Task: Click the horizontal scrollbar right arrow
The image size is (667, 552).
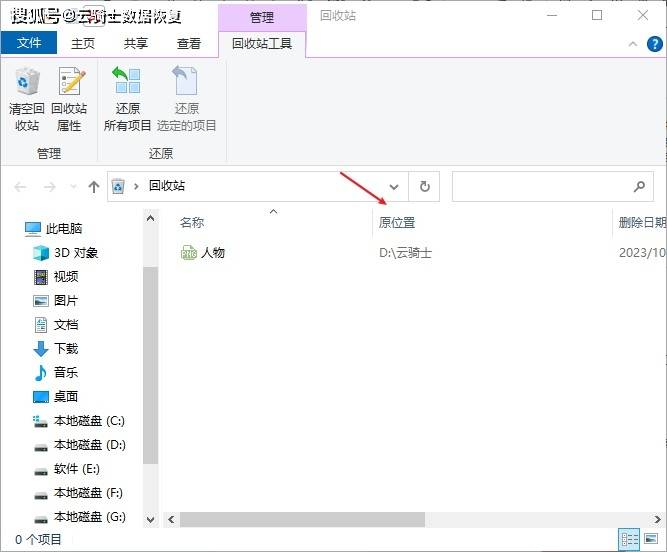Action: pos(657,519)
